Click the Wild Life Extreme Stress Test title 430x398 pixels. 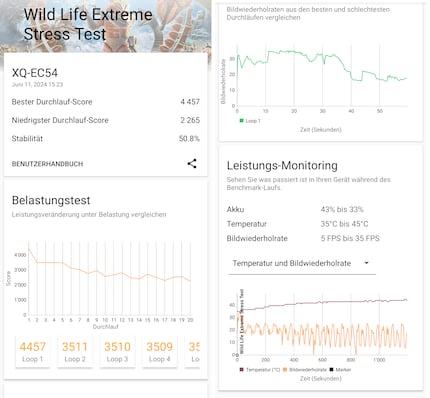point(88,24)
